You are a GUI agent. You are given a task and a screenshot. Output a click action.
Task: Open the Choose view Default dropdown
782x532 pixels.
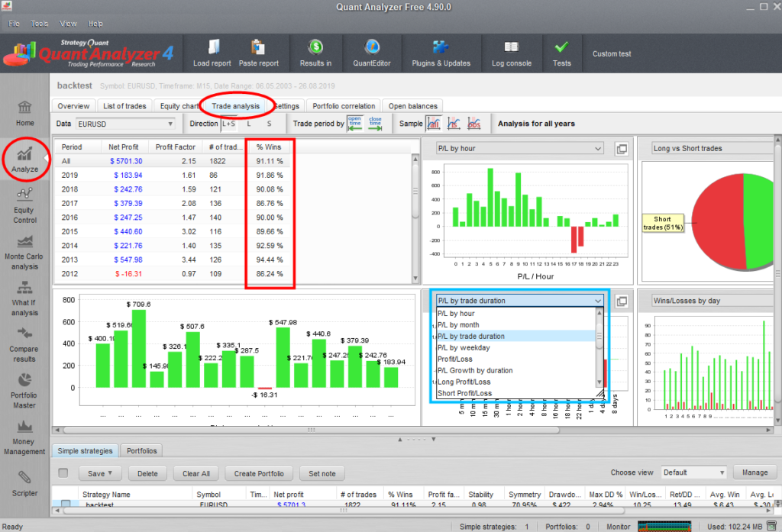coord(693,472)
